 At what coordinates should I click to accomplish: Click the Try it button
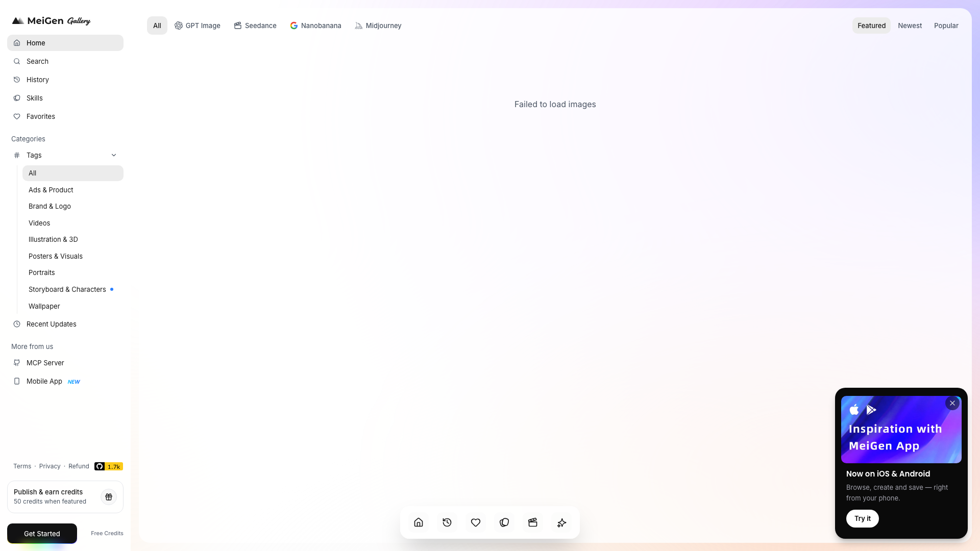coord(863,518)
